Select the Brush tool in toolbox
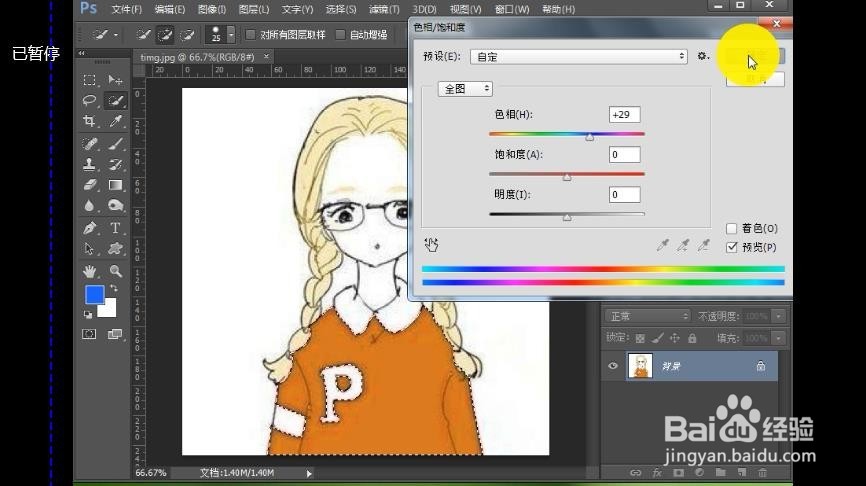The image size is (866, 486). pyautogui.click(x=115, y=144)
